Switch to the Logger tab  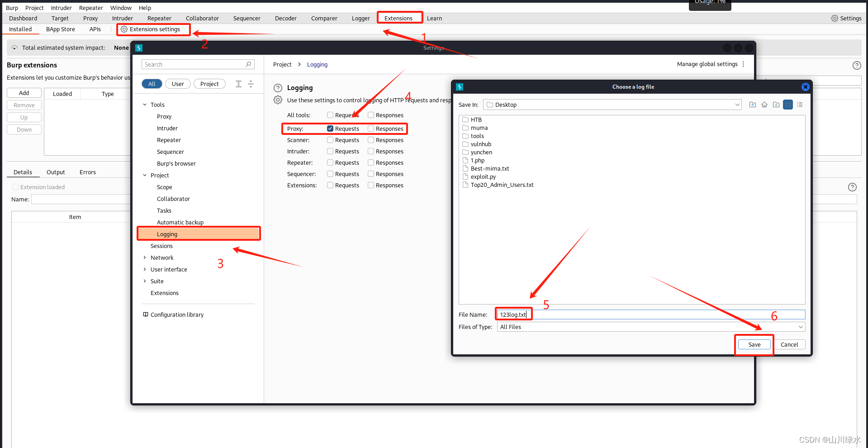click(360, 19)
